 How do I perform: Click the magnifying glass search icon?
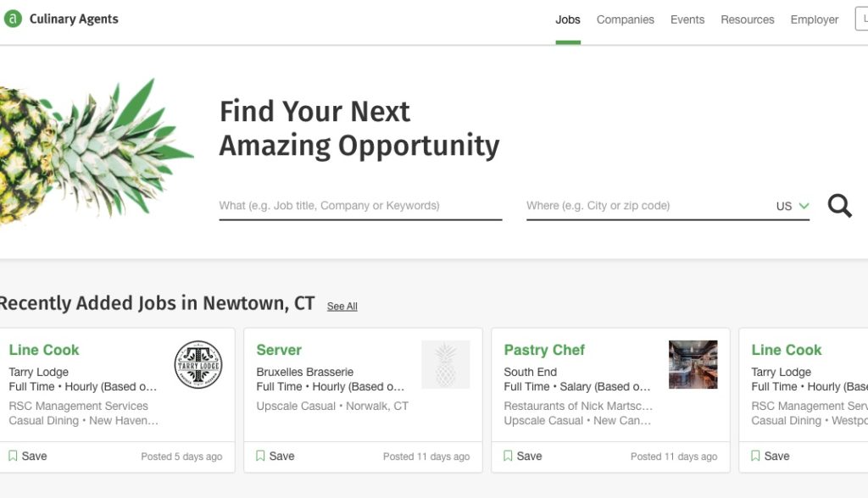(839, 206)
